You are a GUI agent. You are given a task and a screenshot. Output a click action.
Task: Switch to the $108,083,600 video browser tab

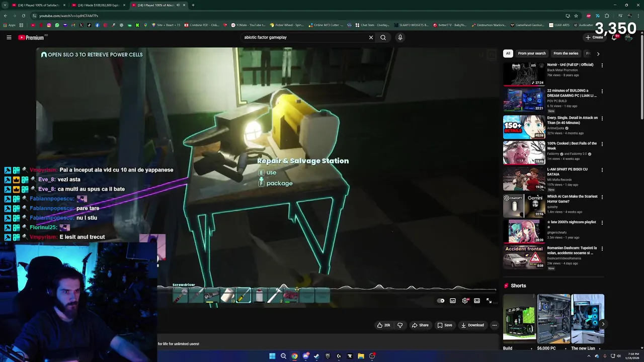click(98, 5)
